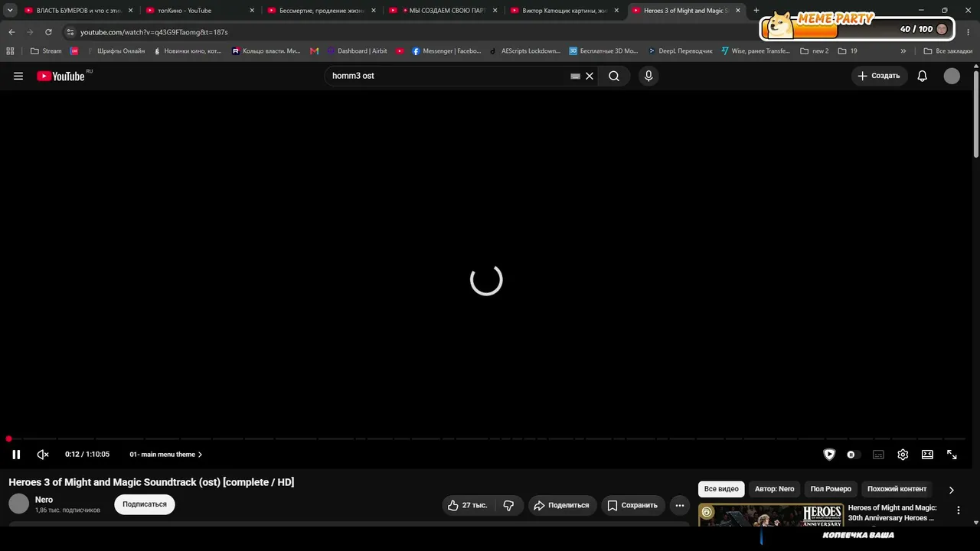Open YouTube notifications bell
The height and width of the screenshot is (551, 980).
click(x=923, y=76)
